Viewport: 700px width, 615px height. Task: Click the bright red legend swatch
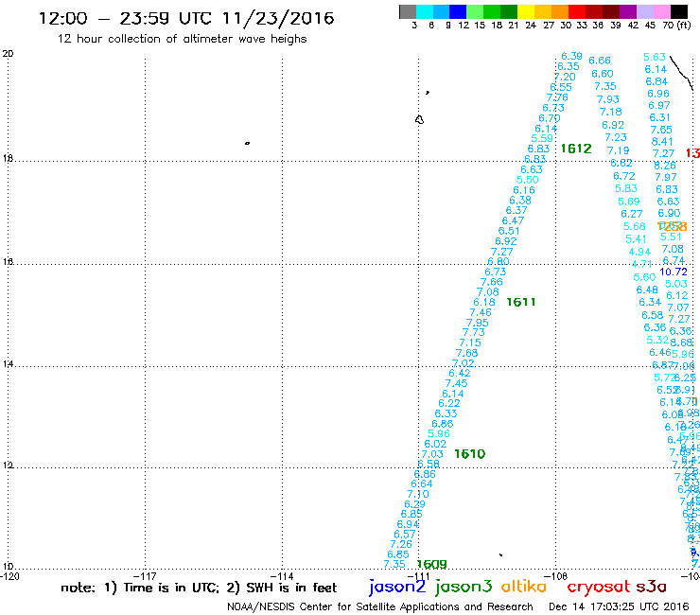[x=577, y=11]
